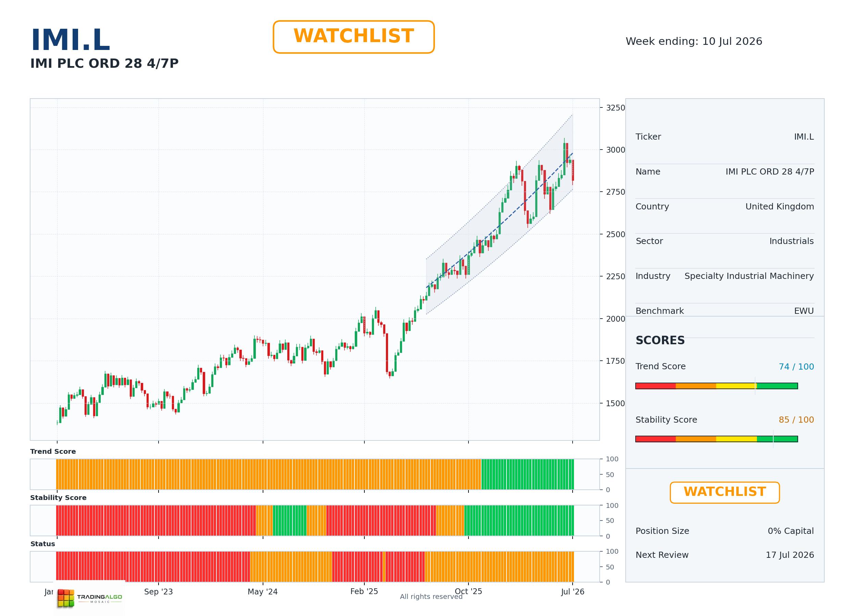
Task: Click the 3000 price axis label
Action: (x=615, y=150)
